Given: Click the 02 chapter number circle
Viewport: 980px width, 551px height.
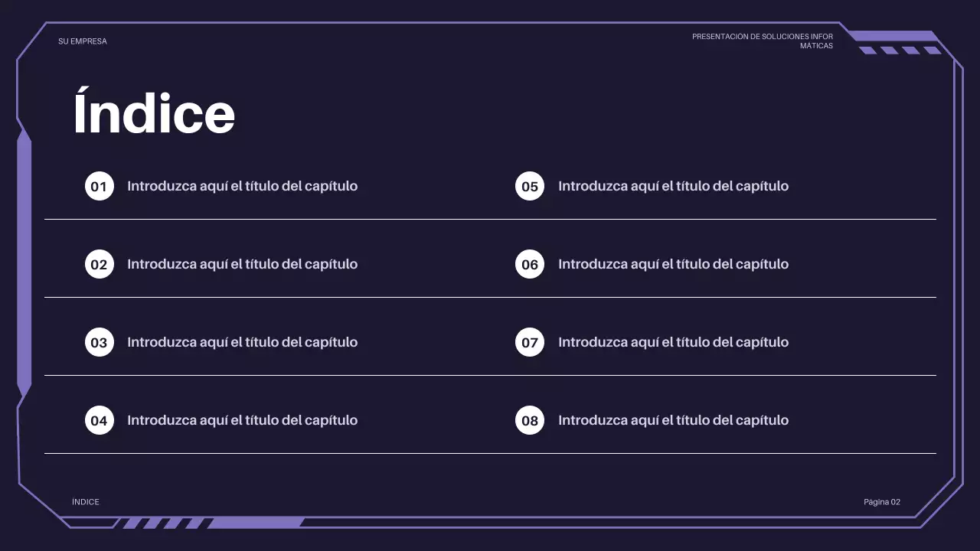Looking at the screenshot, I should coord(100,265).
